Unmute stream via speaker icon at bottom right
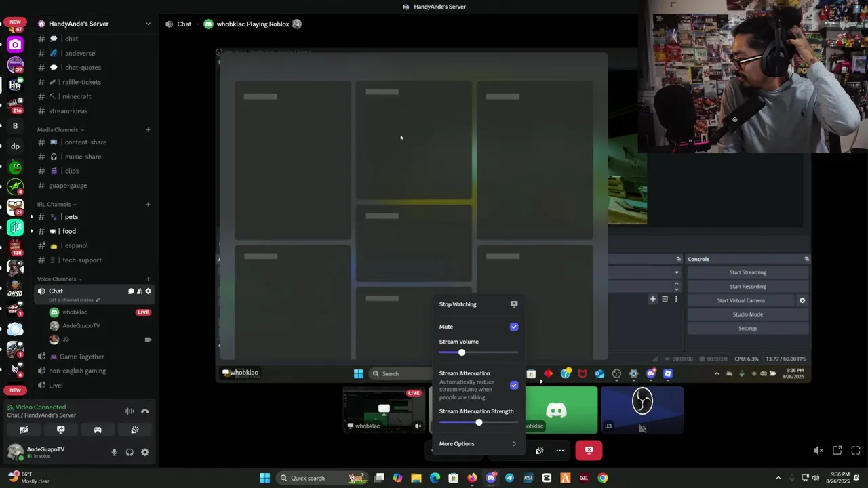 818,450
